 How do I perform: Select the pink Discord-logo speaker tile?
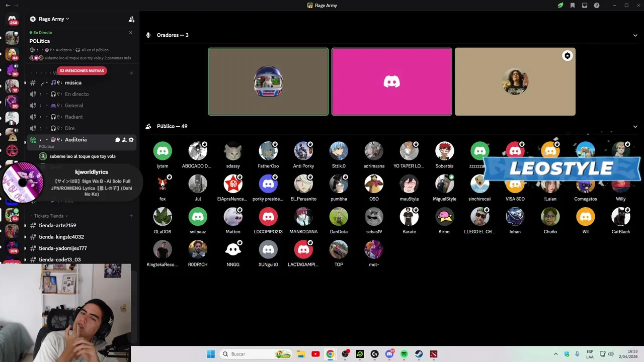click(391, 81)
